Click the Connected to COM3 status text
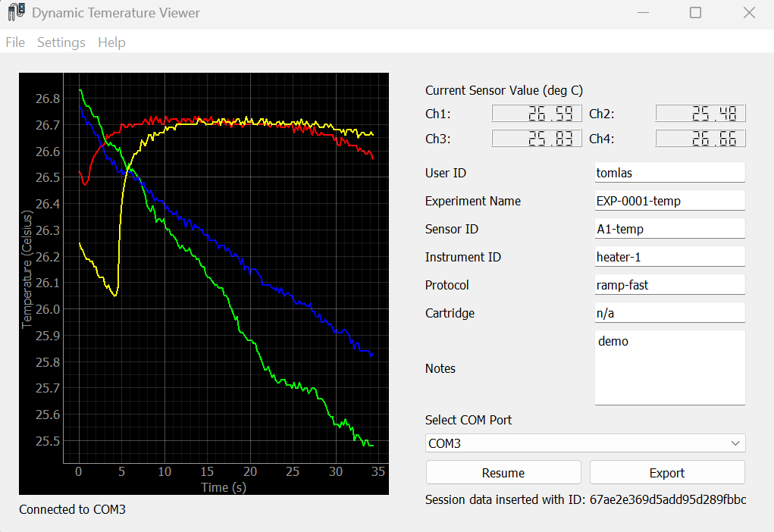Screen dimensions: 774x532 (72, 509)
